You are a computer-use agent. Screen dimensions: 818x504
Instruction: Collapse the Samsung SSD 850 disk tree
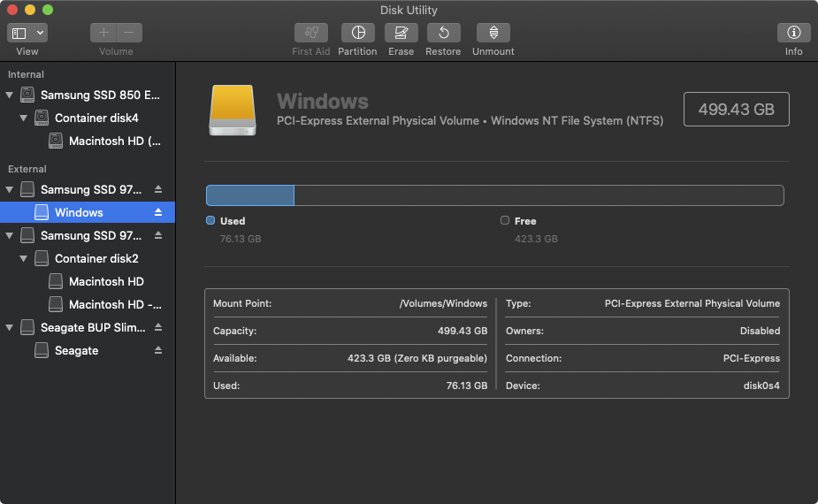point(10,95)
